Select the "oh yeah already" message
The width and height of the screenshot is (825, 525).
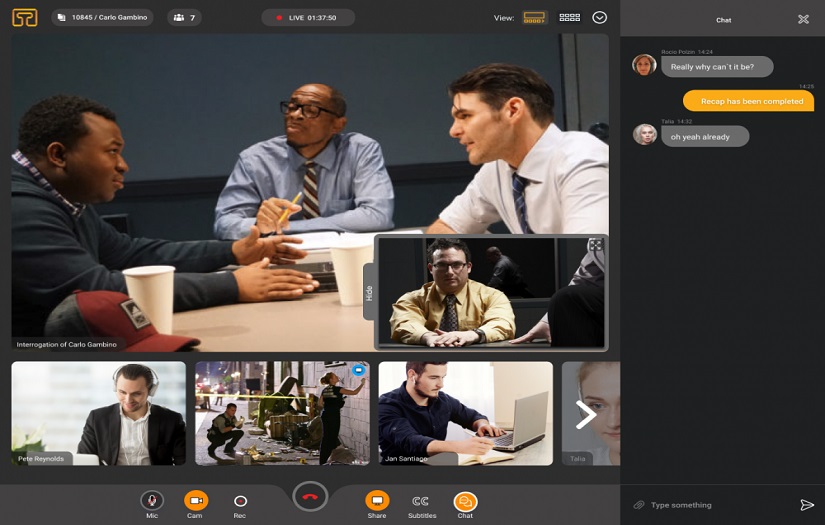point(705,136)
